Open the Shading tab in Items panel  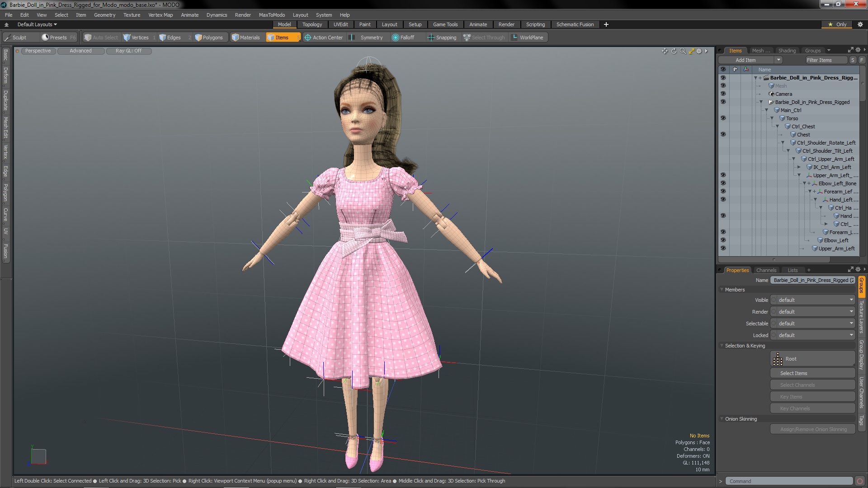click(x=787, y=51)
